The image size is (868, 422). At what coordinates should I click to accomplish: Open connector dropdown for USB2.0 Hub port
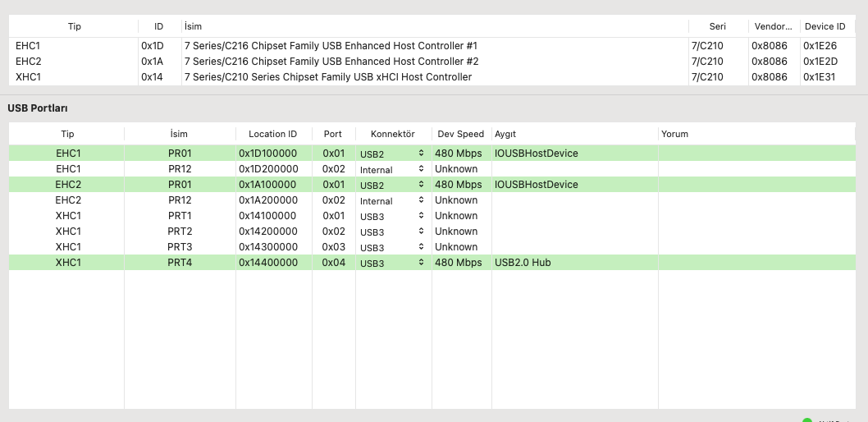[x=392, y=263]
